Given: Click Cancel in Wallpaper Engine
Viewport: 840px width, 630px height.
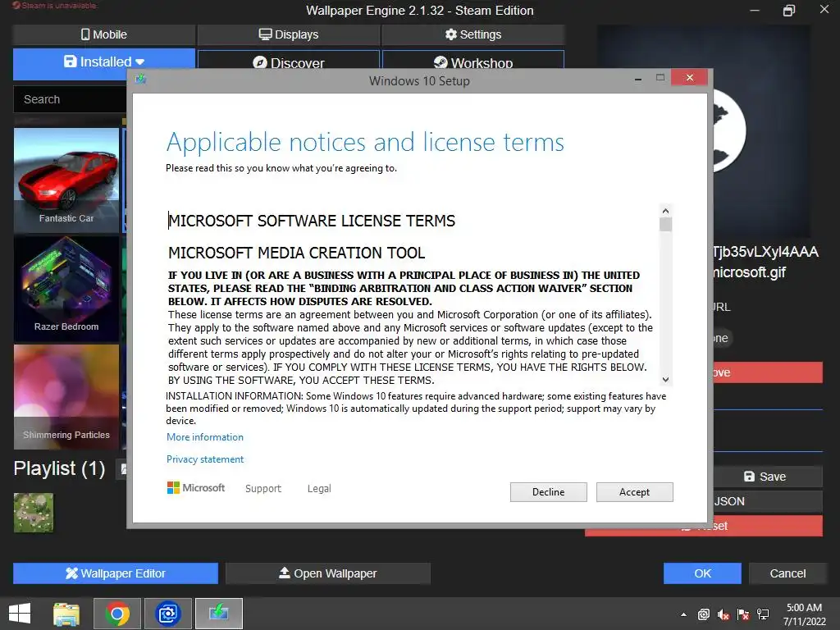Looking at the screenshot, I should (x=787, y=573).
